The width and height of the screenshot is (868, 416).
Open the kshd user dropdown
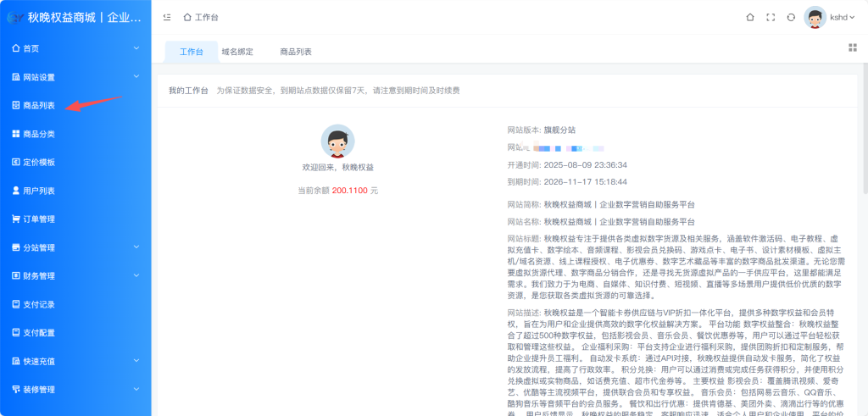[x=839, y=17]
